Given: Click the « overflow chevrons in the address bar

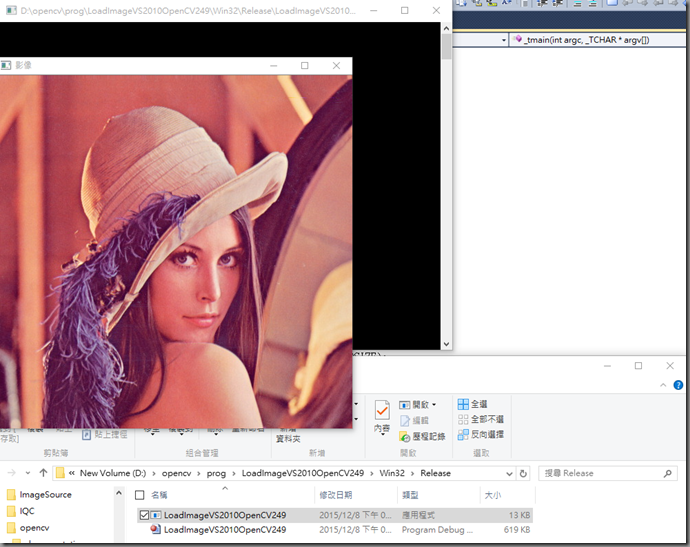Looking at the screenshot, I should point(72,474).
